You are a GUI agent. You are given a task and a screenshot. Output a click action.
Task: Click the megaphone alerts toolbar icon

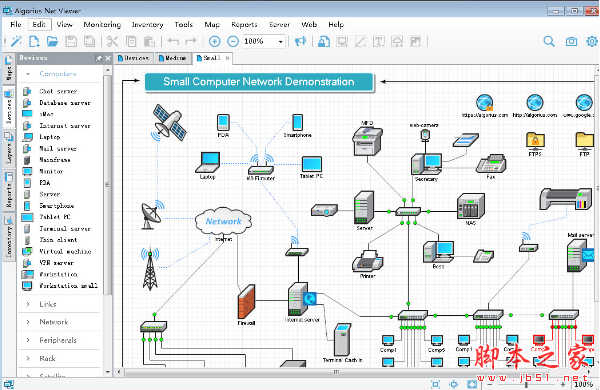point(300,41)
